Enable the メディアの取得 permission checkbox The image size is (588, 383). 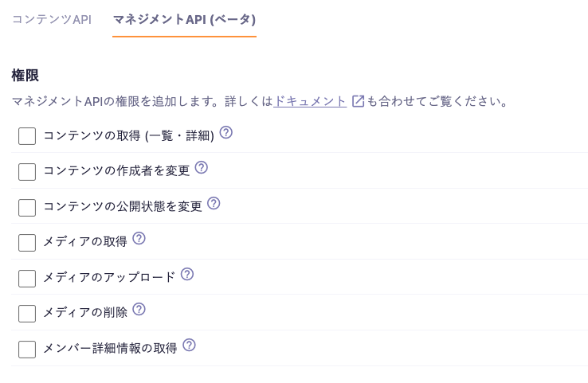27,243
